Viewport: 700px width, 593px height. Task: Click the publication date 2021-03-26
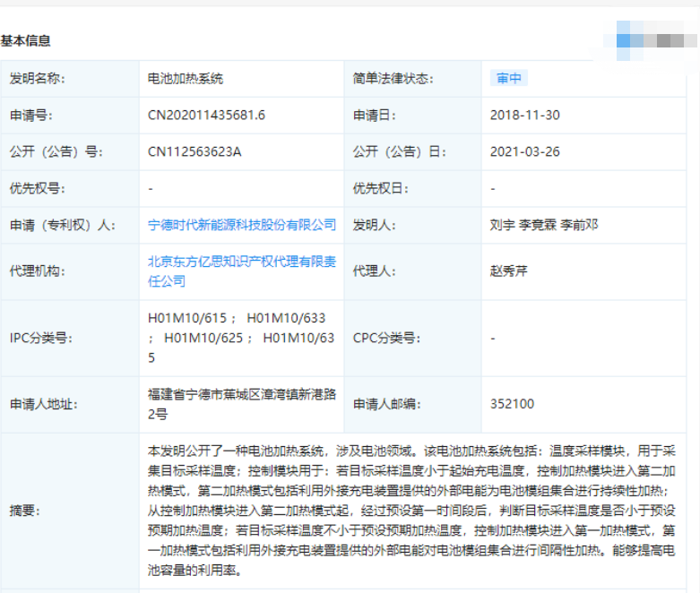(525, 151)
